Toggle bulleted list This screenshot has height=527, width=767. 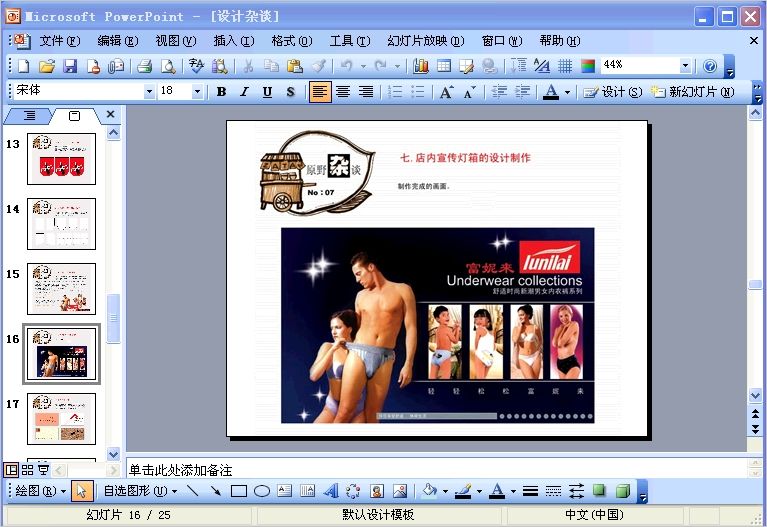point(417,92)
